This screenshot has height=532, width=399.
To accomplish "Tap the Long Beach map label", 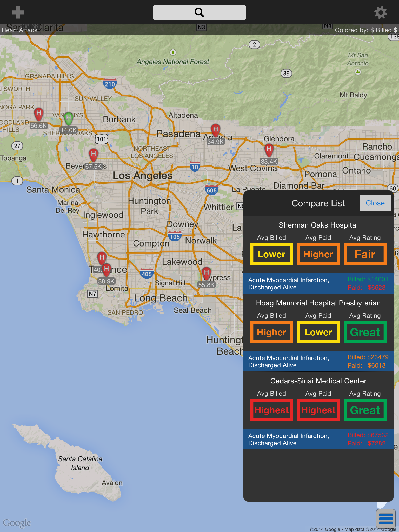I will click(161, 298).
